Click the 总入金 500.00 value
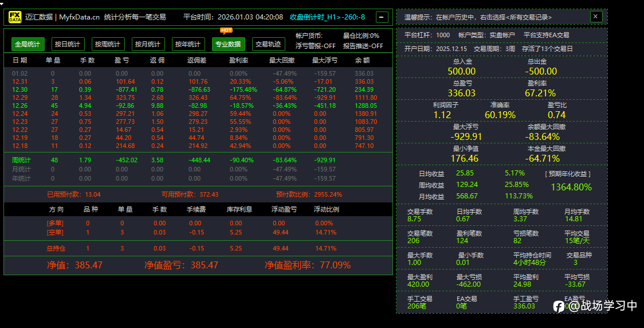This screenshot has height=328, width=644. [462, 71]
